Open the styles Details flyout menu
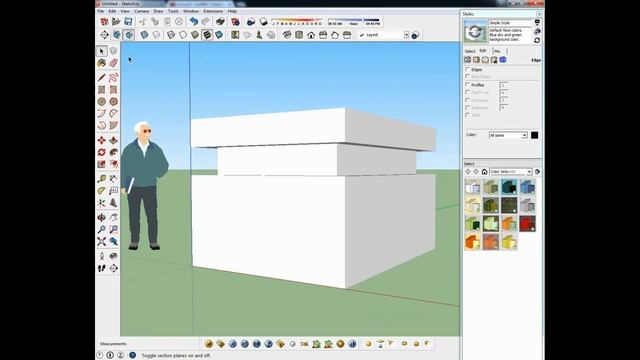The height and width of the screenshot is (360, 640). tap(538, 172)
